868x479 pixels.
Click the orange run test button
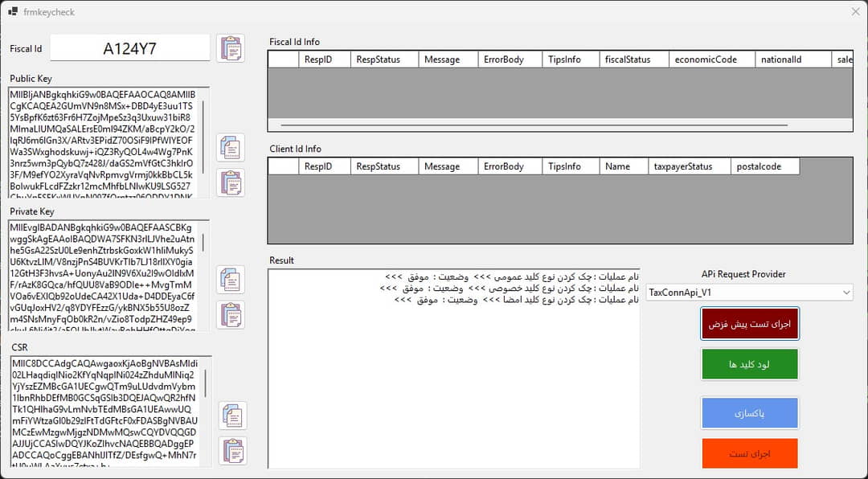pyautogui.click(x=749, y=453)
